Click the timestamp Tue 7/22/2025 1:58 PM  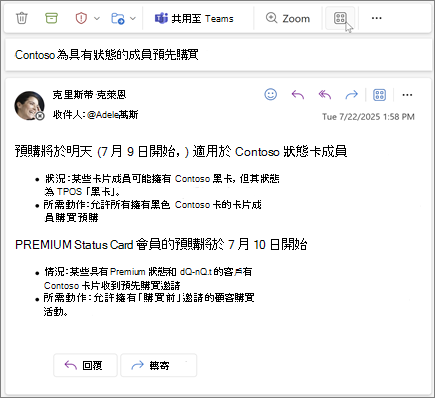pos(368,117)
